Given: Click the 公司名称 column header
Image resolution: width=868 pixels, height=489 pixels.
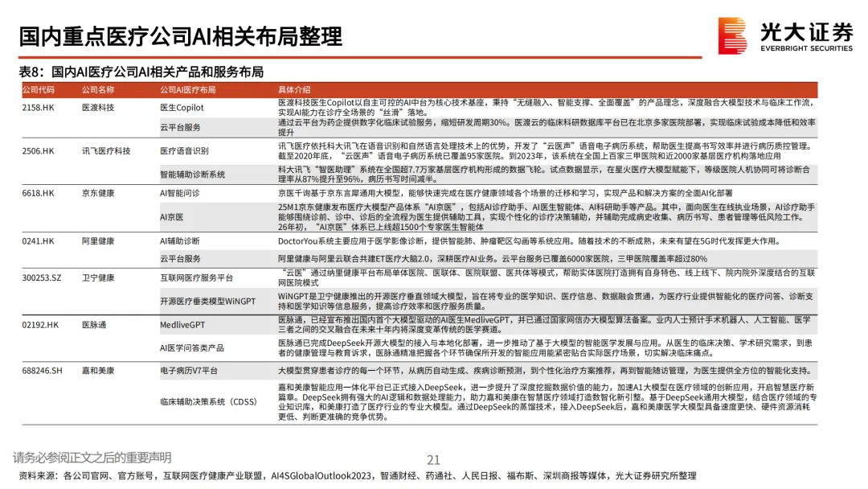Looking at the screenshot, I should 98,90.
